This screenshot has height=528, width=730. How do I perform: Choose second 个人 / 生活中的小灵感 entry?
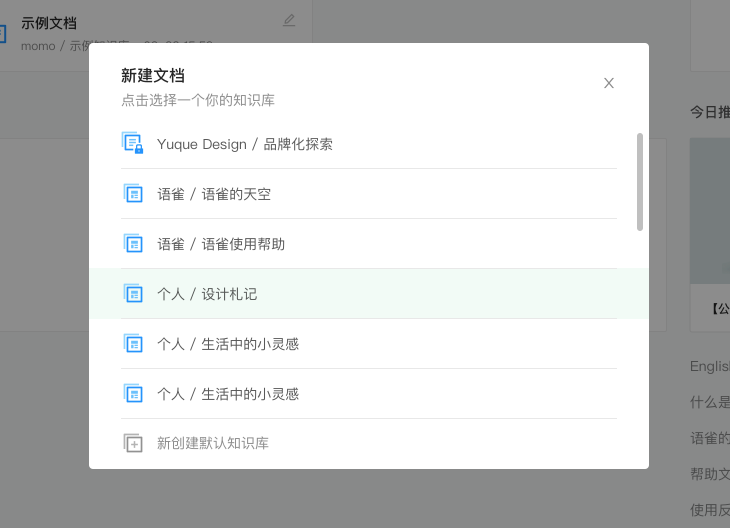[369, 394]
